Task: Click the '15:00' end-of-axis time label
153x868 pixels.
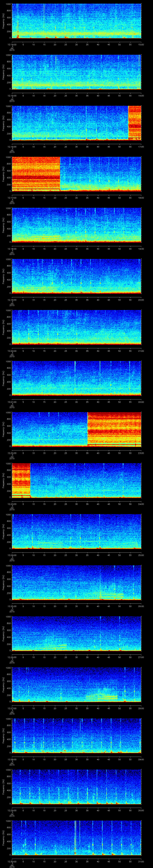Action: (141, 44)
